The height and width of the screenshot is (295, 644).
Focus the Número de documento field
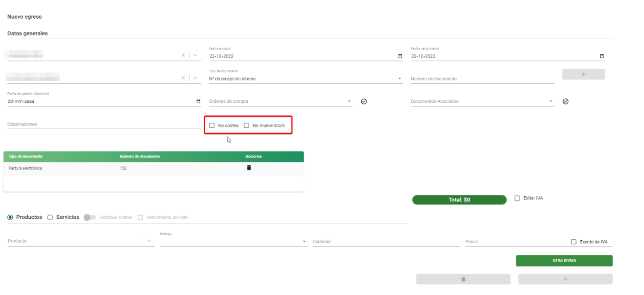(x=482, y=79)
